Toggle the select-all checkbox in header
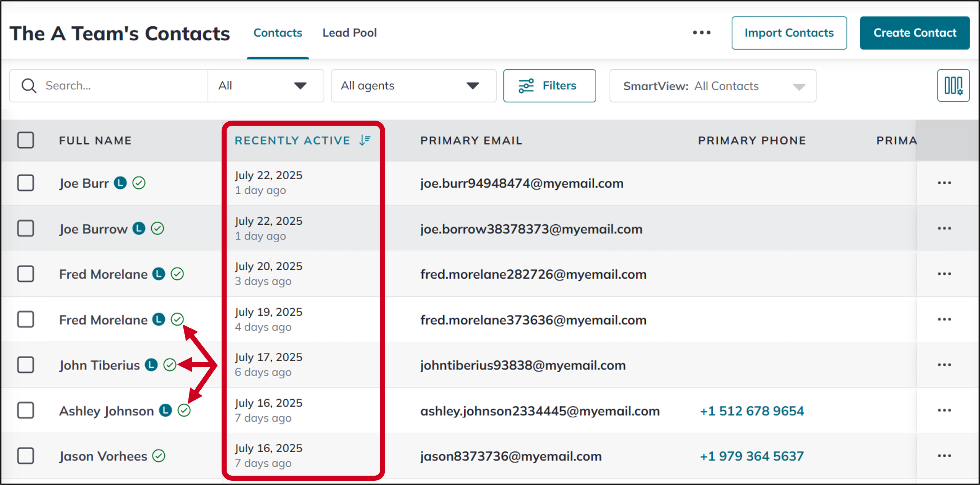This screenshot has width=980, height=485. tap(26, 140)
